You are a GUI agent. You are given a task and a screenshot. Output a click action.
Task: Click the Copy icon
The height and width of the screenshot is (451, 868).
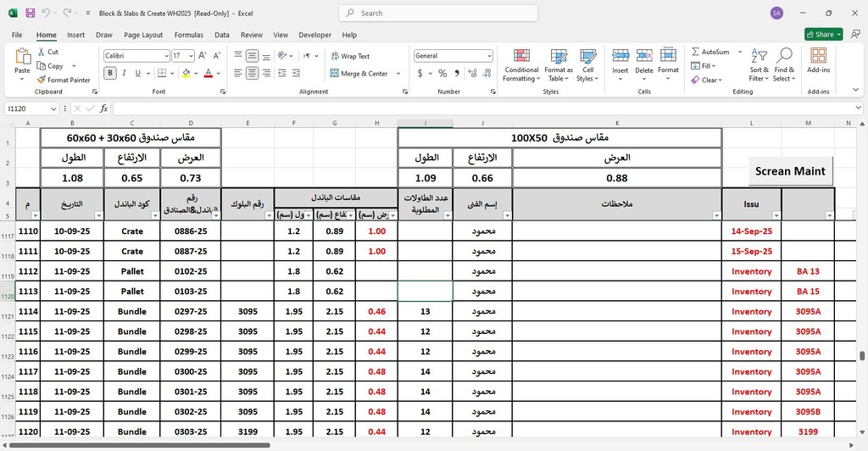42,66
